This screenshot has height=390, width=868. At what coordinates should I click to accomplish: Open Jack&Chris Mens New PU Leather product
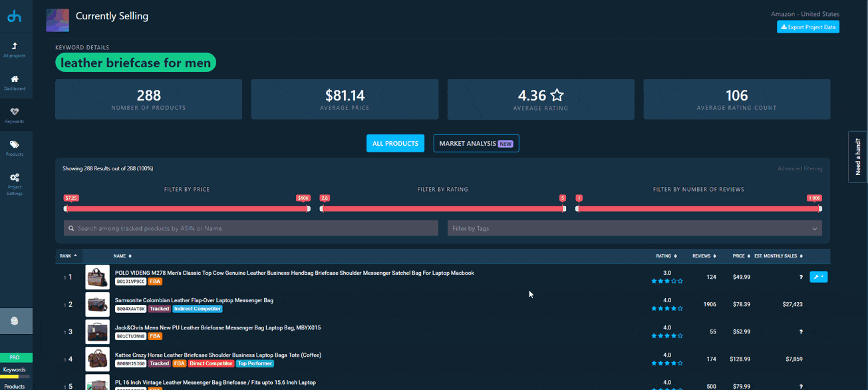click(217, 327)
